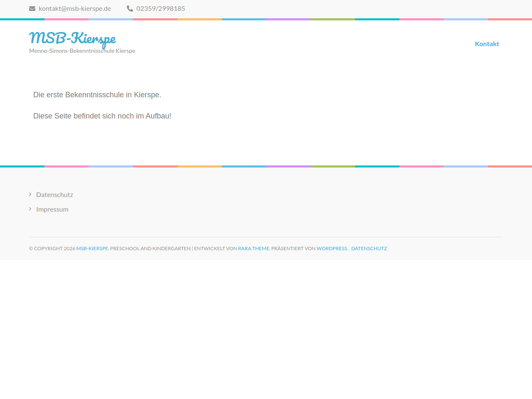This screenshot has height=399, width=532.
Task: Click the chevron arrow beside Impressum
Action: [x=30, y=209]
